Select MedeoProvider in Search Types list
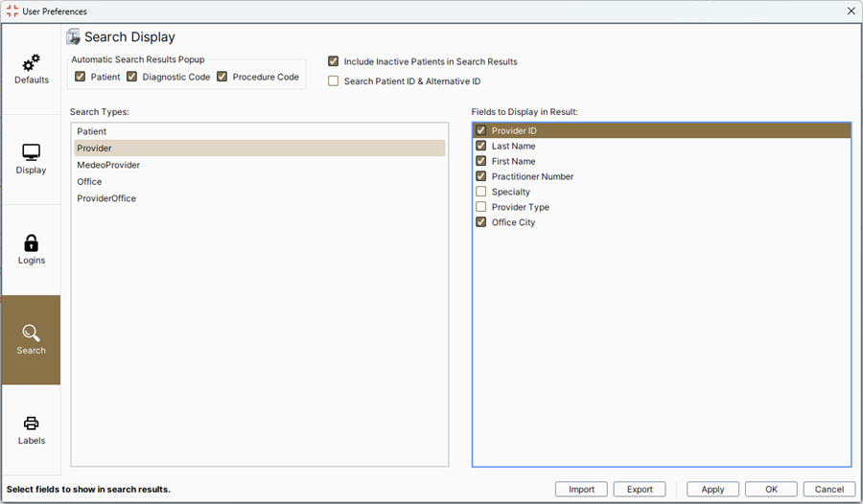 108,165
